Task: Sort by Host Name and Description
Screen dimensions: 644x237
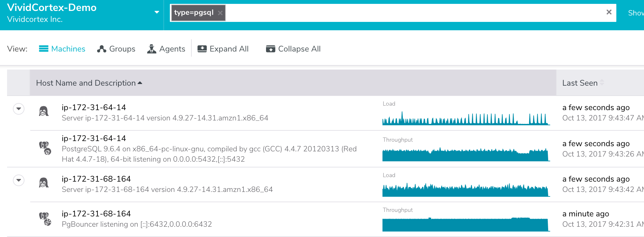Action: tap(89, 83)
